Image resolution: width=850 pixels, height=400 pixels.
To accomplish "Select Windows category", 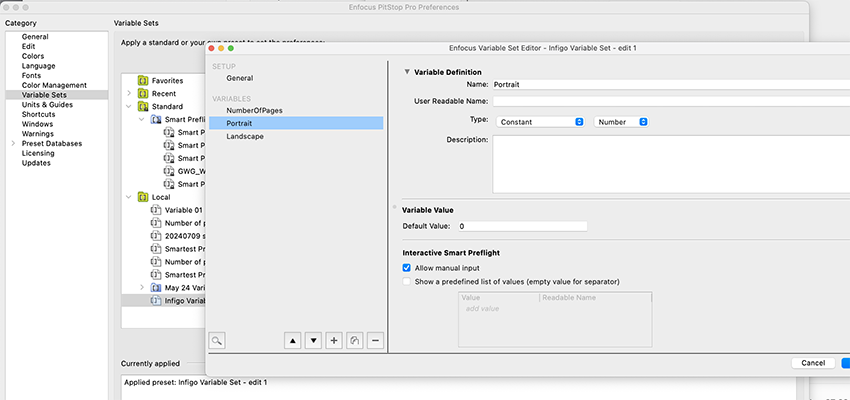I will (x=37, y=124).
